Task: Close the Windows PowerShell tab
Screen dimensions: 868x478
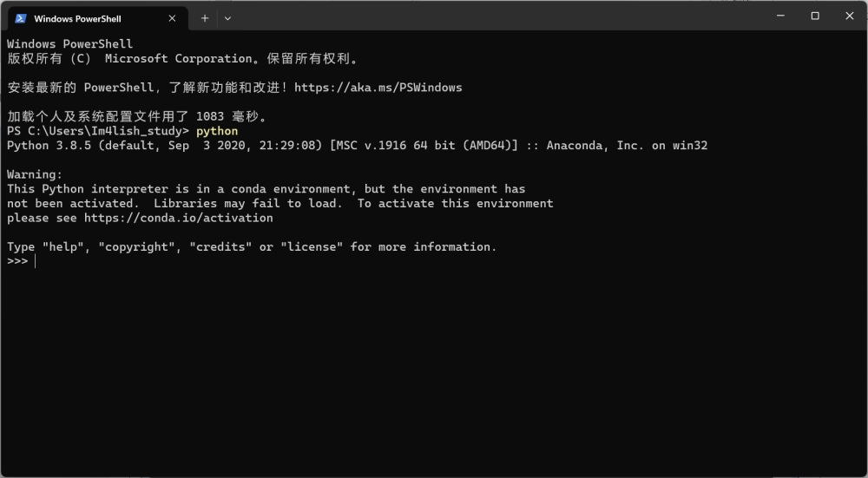Action: (172, 18)
